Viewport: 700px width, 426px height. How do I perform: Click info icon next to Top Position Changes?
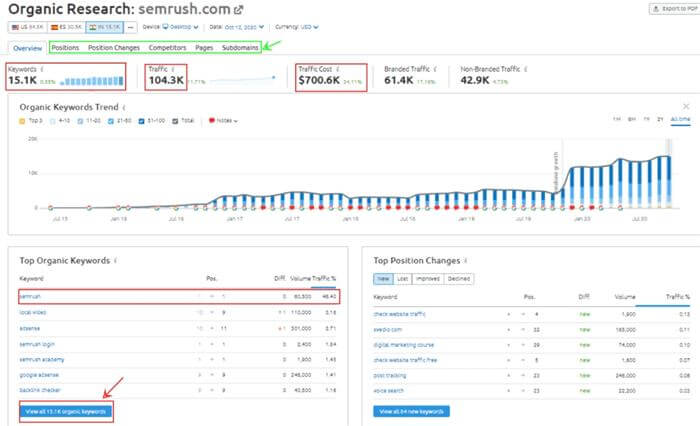click(465, 261)
